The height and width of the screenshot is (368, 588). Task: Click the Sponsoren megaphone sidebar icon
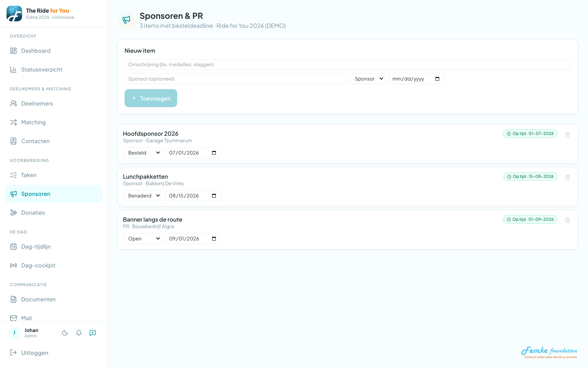(13, 194)
